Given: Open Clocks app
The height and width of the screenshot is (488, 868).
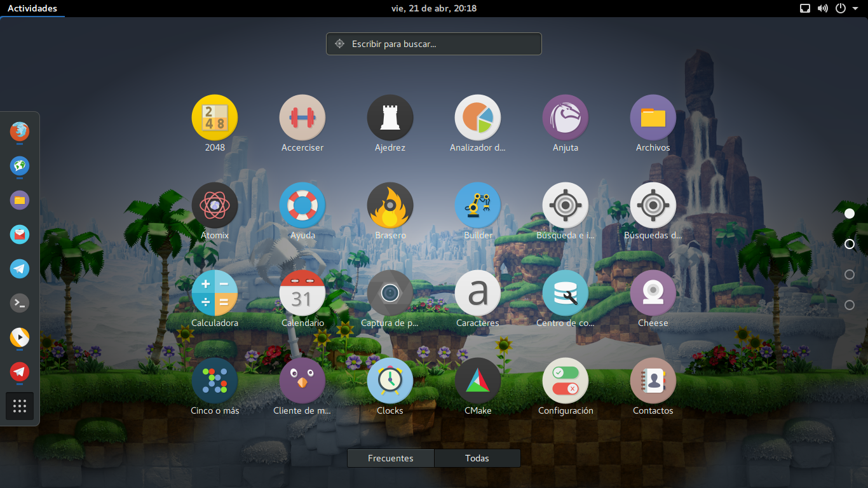Looking at the screenshot, I should tap(390, 381).
